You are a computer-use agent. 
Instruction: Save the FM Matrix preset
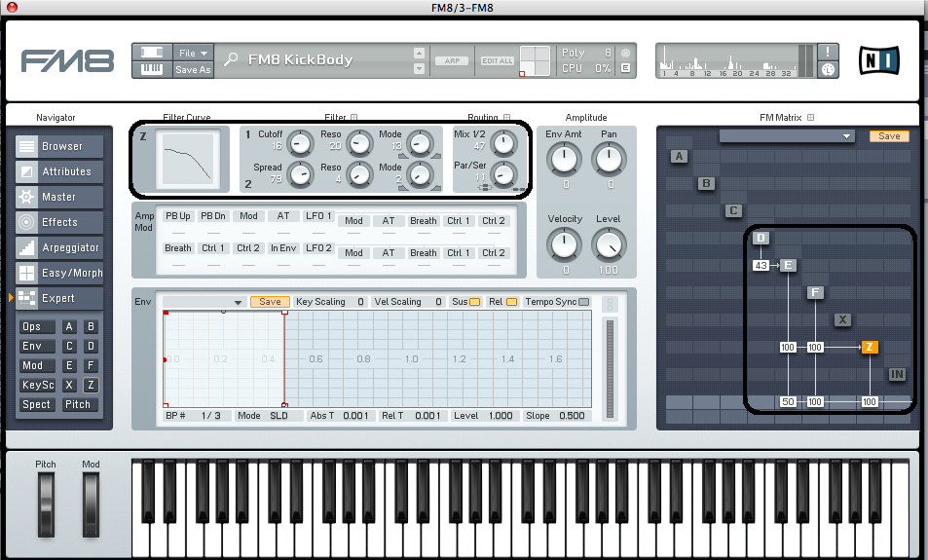[889, 136]
